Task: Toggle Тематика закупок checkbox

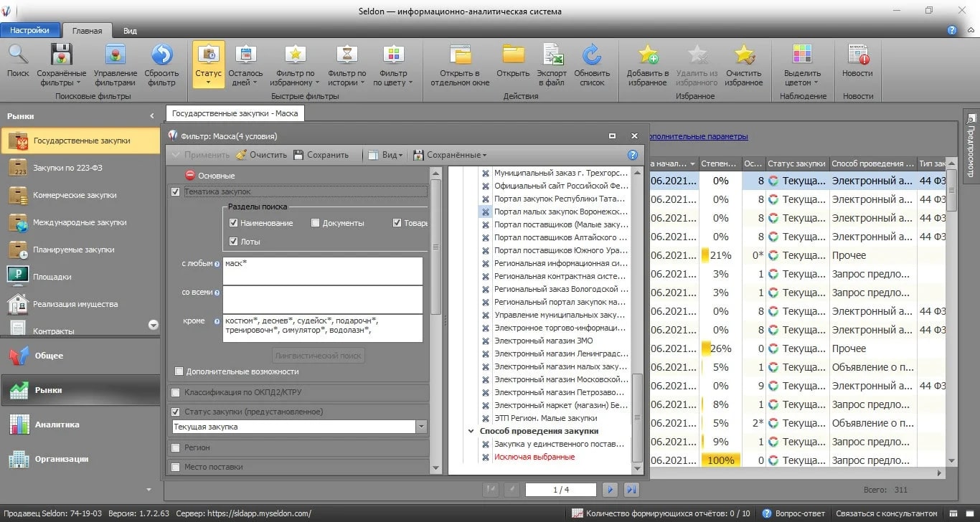Action: tap(176, 191)
